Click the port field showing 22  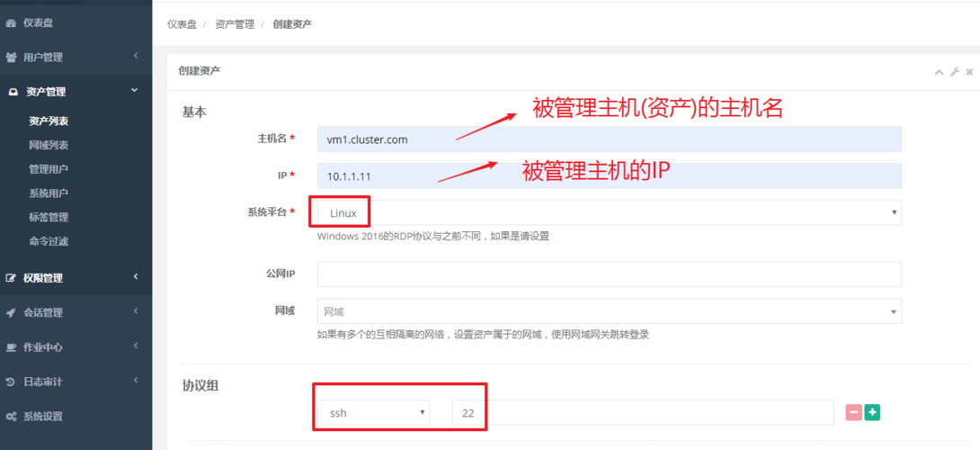tap(643, 412)
